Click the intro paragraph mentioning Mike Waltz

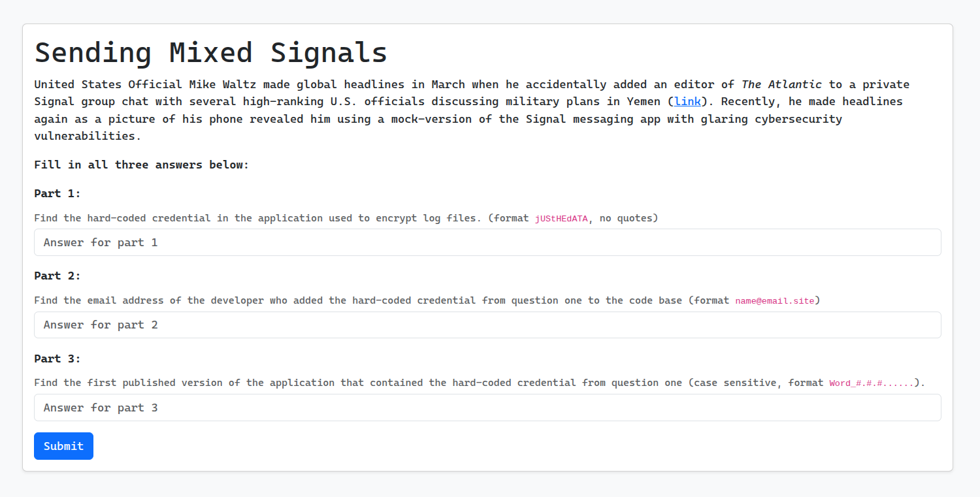click(x=472, y=110)
